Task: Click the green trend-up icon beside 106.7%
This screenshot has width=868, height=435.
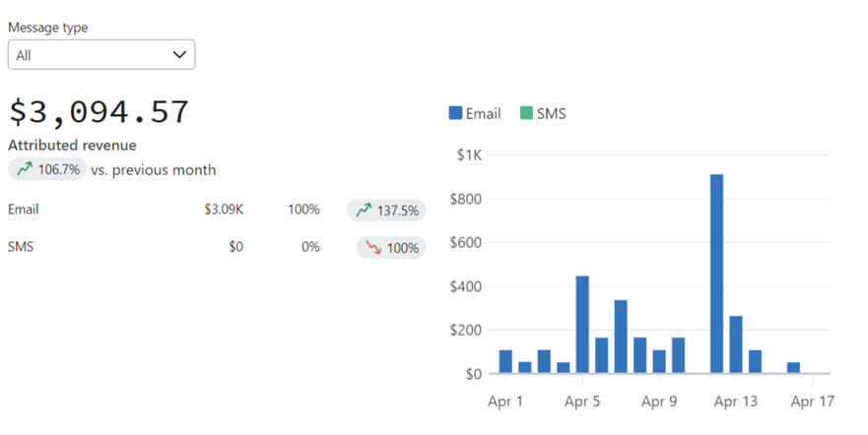Action: click(24, 169)
